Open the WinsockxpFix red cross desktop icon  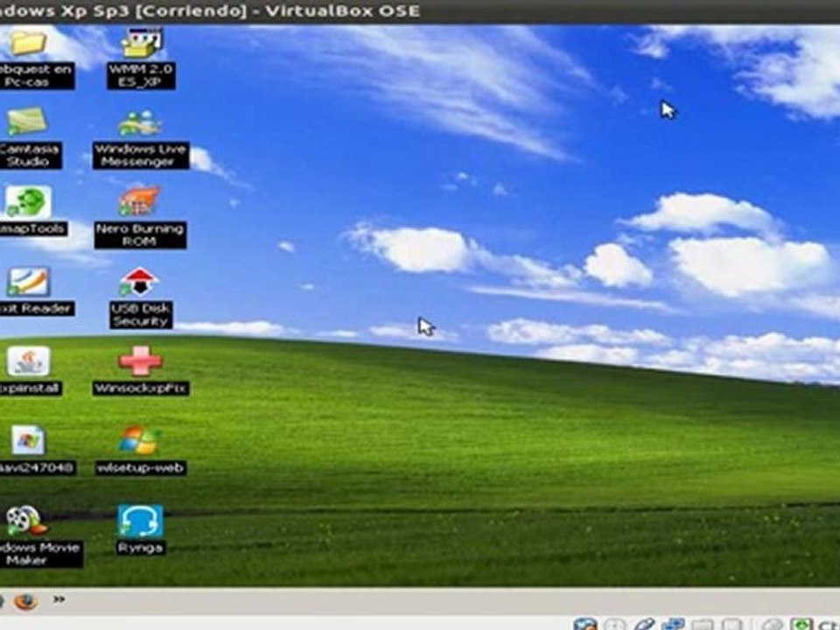pyautogui.click(x=140, y=361)
